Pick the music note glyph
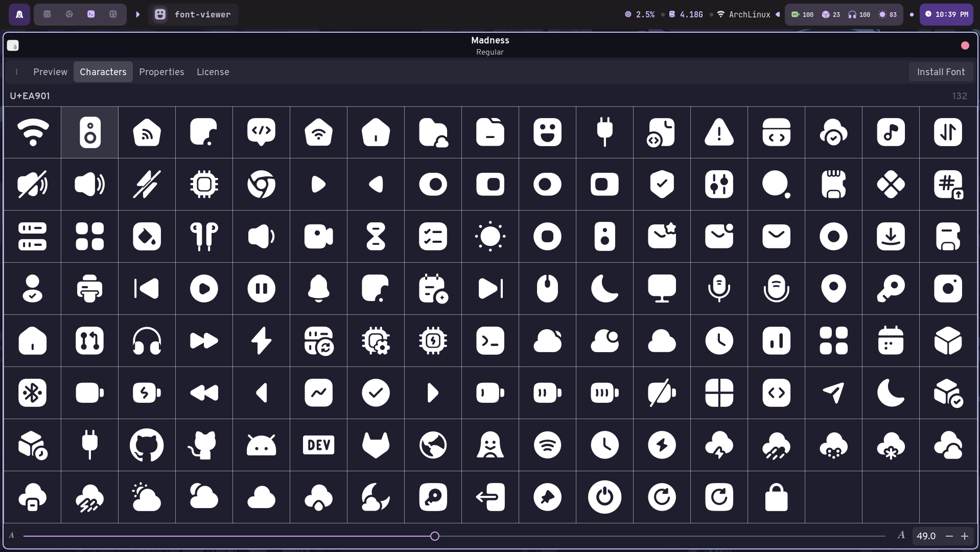This screenshot has height=552, width=980. [891, 132]
